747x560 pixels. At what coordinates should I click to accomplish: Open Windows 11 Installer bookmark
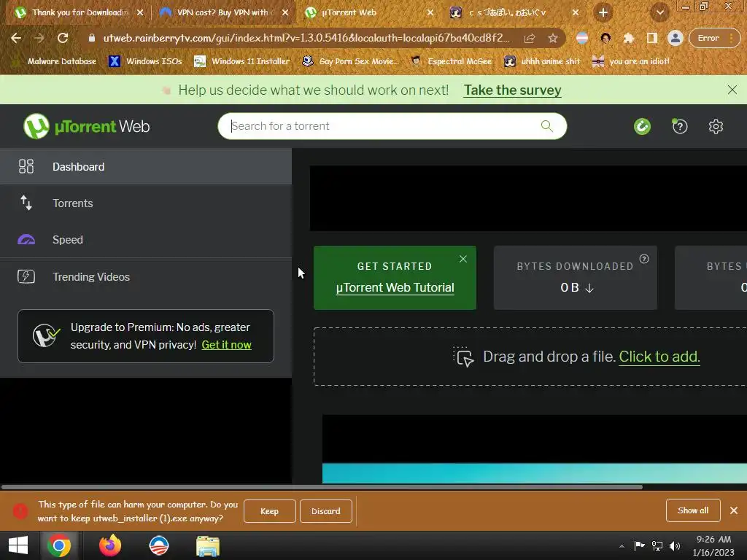pyautogui.click(x=242, y=61)
